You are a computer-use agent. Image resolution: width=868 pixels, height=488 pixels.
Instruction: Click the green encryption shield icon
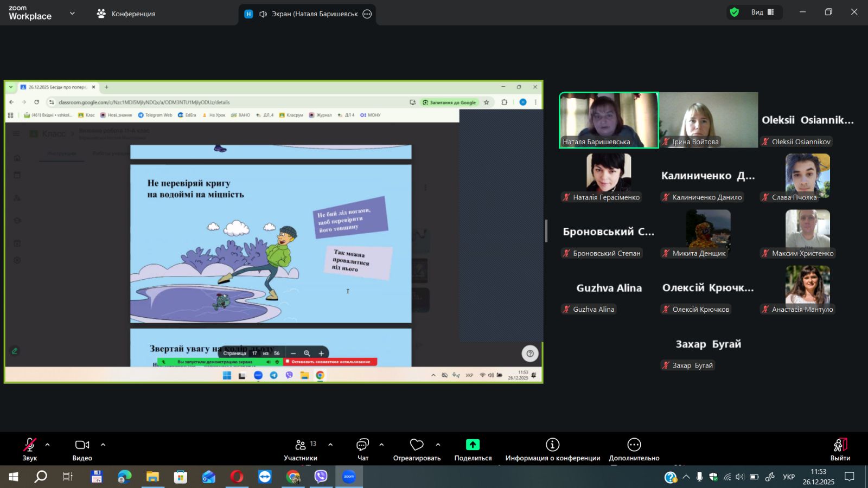(735, 12)
